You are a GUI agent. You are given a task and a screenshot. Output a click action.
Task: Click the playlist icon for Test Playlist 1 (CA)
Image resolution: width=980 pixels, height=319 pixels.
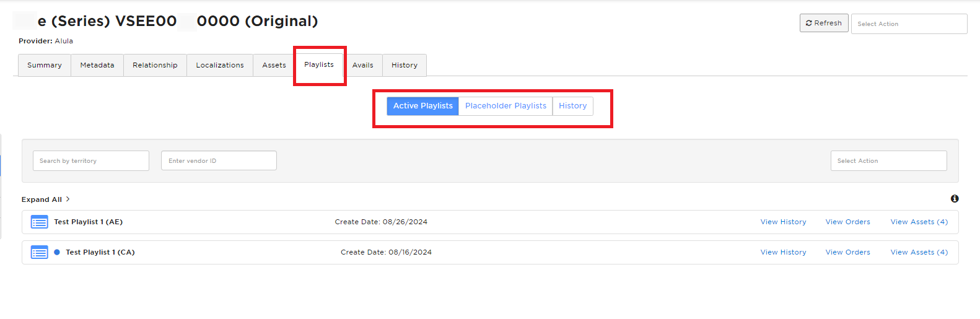click(39, 252)
